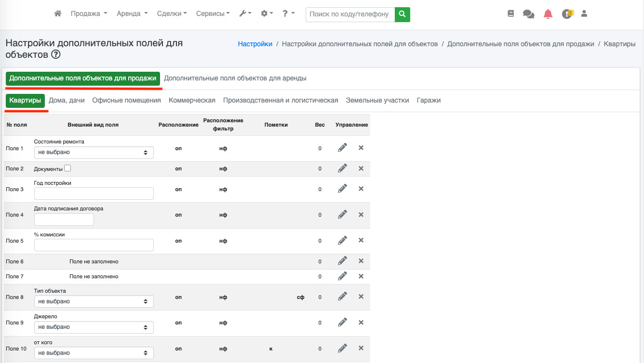
Task: Click pencil icon for Поле 5
Action: pyautogui.click(x=342, y=240)
